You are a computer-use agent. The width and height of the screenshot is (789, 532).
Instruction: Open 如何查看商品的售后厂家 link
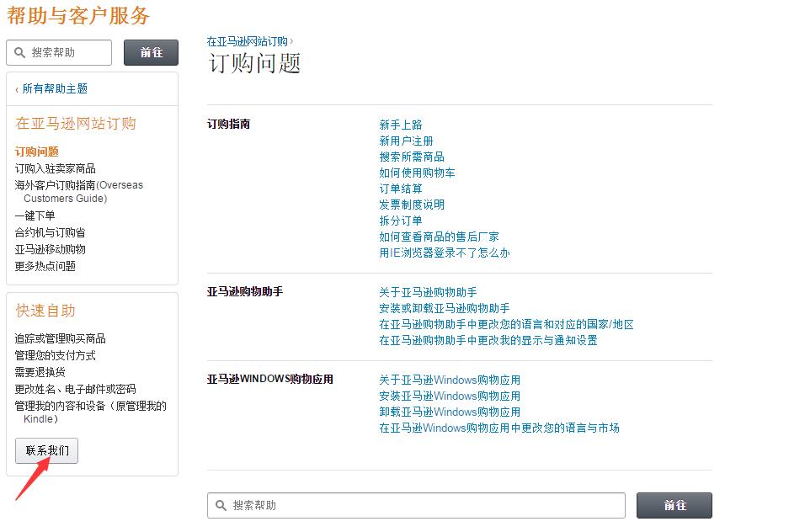(x=439, y=237)
